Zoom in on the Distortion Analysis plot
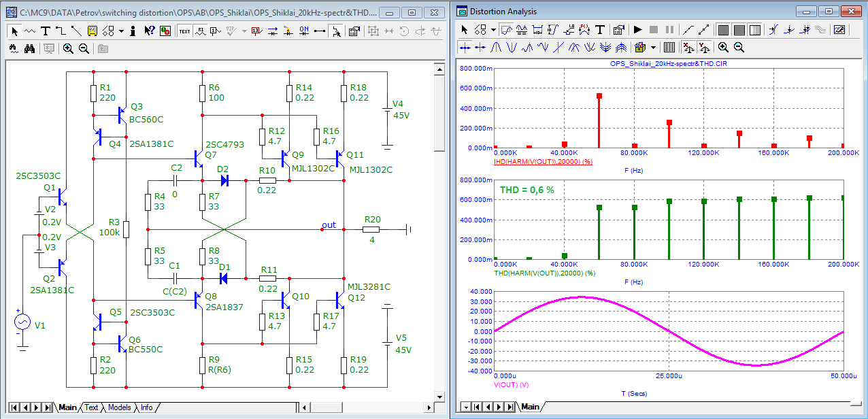Screen dimensions: 868x419 point(723,48)
